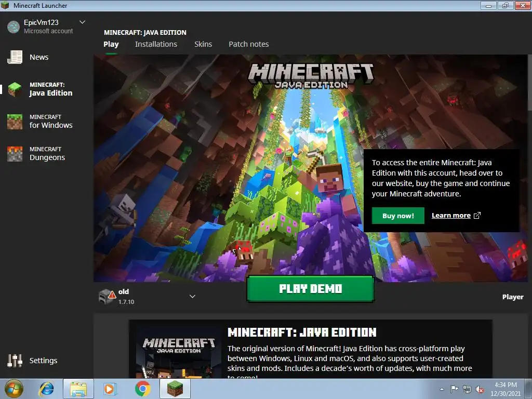
Task: Click the network tray icon
Action: tap(467, 389)
